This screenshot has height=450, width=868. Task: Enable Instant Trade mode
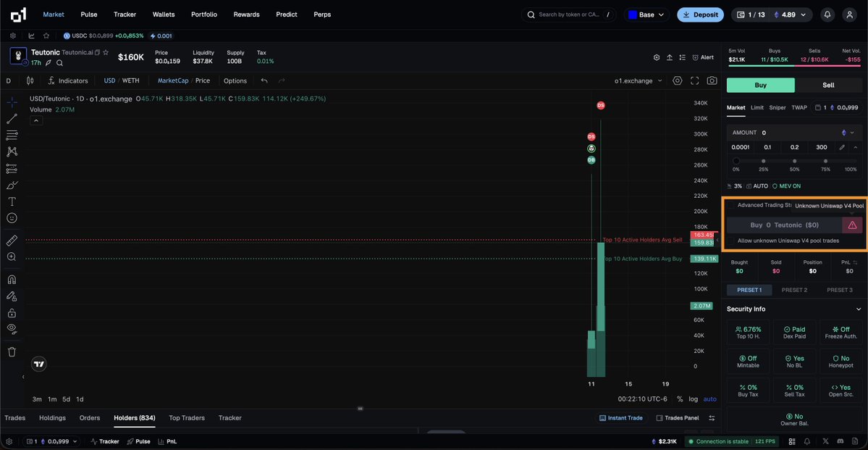pyautogui.click(x=620, y=418)
